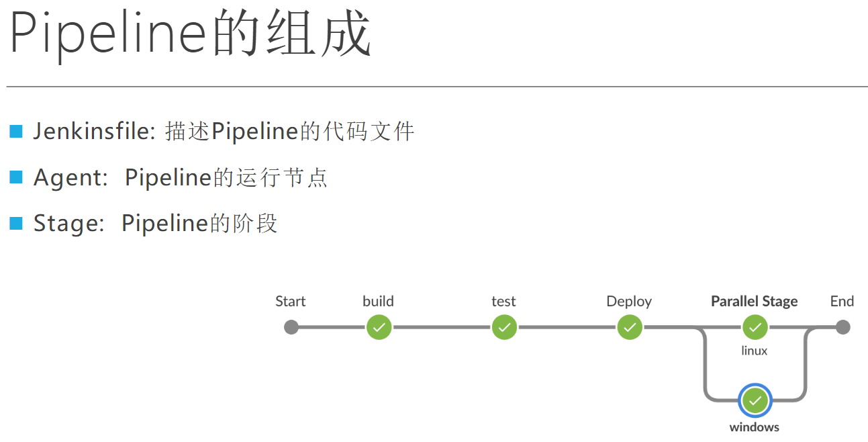Click the Jenkinsfile bullet text line
Viewport: 868px width, 442px height.
pos(224,130)
